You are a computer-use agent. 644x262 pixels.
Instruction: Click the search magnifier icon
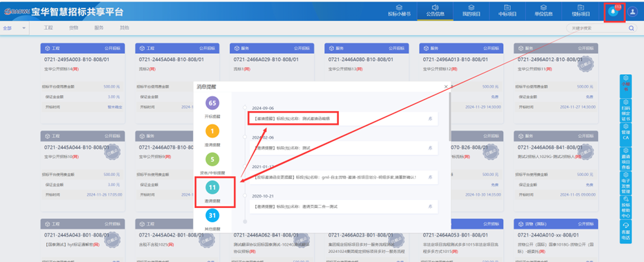point(631,29)
